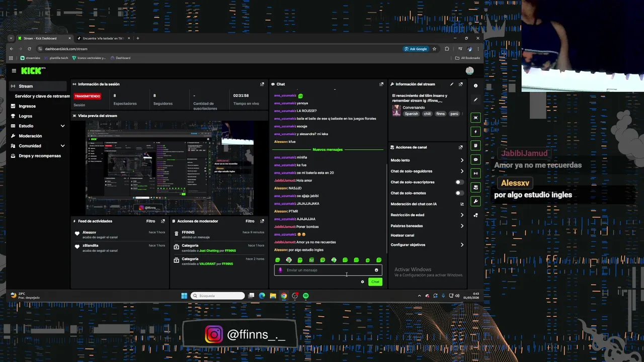Toggle the stream preview widget icon in sidebar
The height and width of the screenshot is (362, 644).
tap(475, 118)
